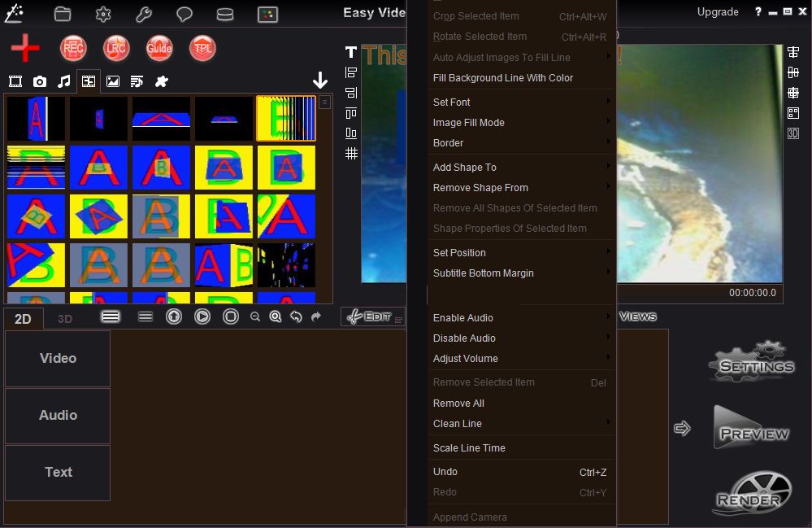Click the Text track label
The height and width of the screenshot is (528, 812).
[58, 473]
